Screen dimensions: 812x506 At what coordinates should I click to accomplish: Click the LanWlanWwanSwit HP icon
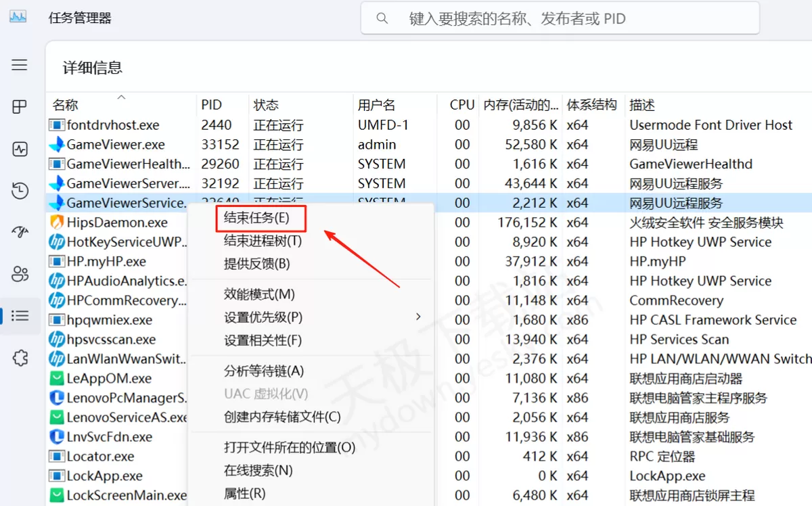click(57, 359)
